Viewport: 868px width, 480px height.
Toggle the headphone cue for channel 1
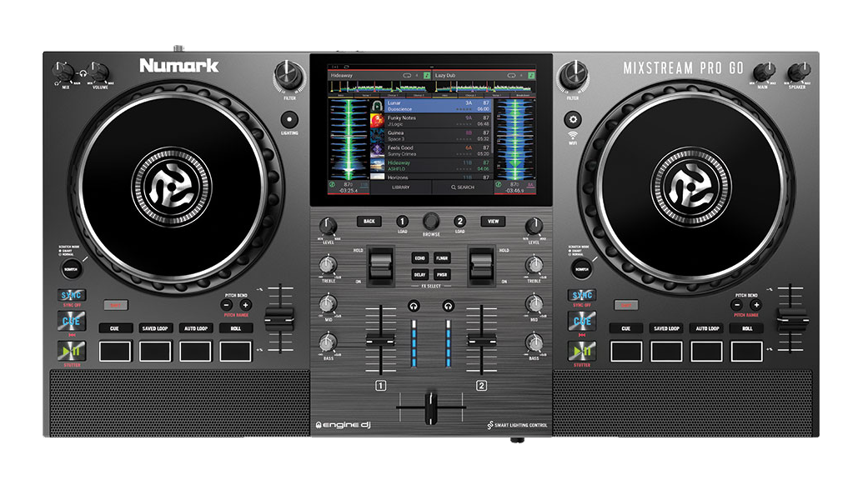point(414,305)
